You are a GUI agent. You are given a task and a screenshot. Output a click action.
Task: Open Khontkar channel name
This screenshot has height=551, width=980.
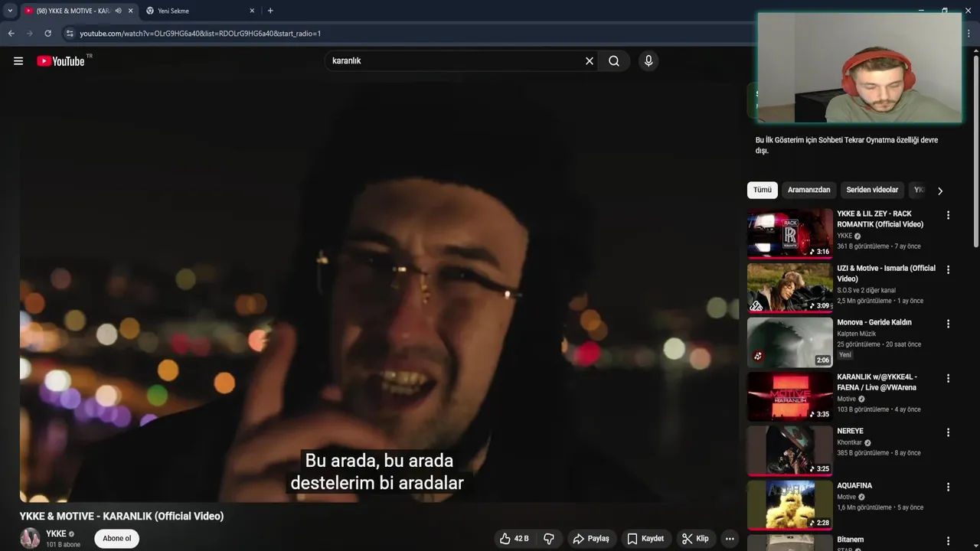(849, 442)
